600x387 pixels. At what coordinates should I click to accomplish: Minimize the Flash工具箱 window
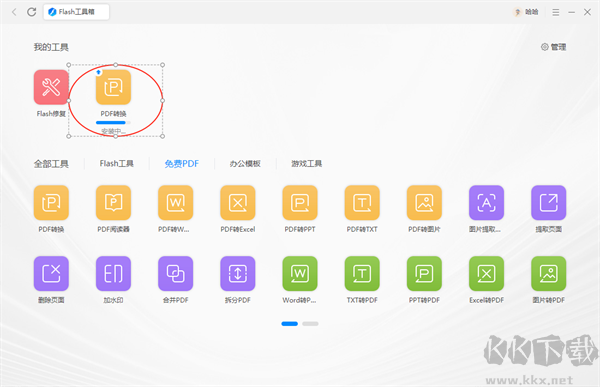click(x=572, y=12)
